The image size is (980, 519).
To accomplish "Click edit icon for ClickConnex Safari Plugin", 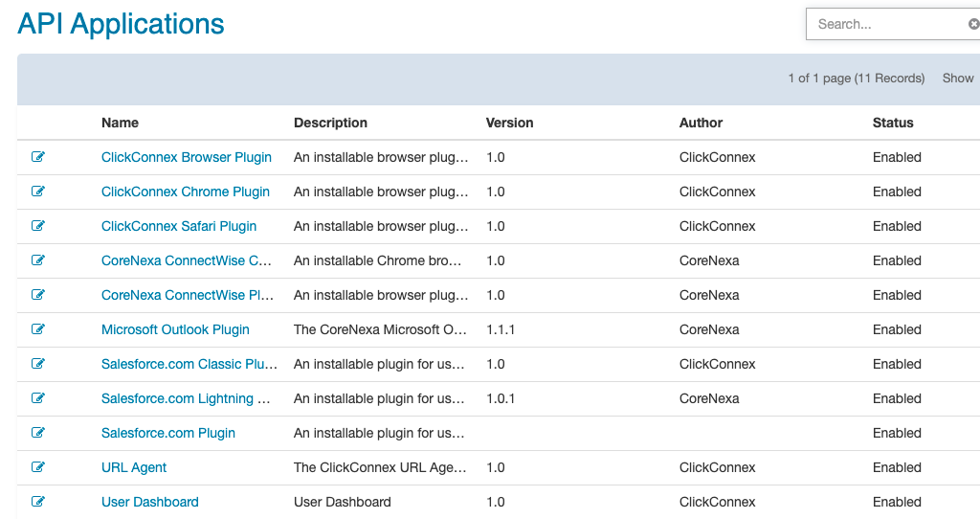I will point(38,226).
